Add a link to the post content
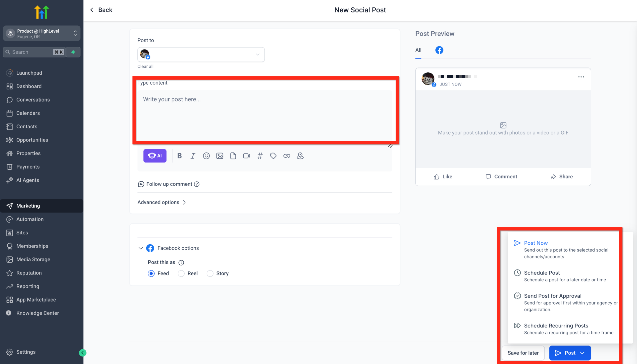 coord(287,156)
